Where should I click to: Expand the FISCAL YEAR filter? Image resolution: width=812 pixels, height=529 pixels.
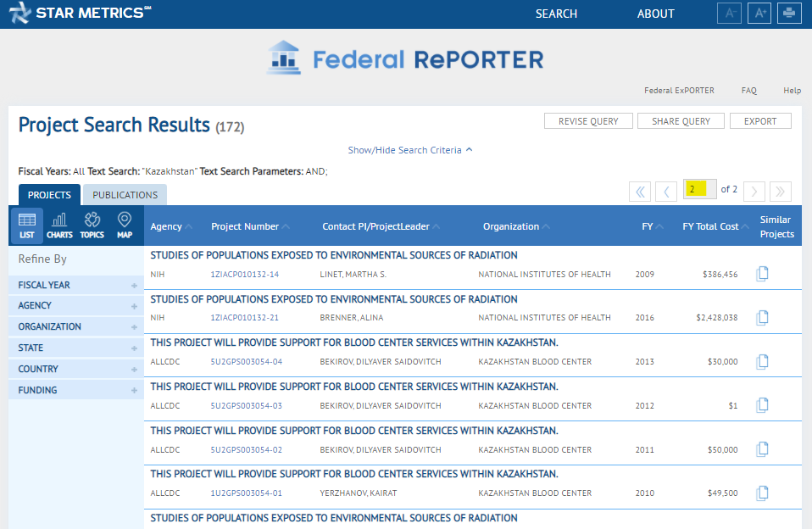coord(75,285)
